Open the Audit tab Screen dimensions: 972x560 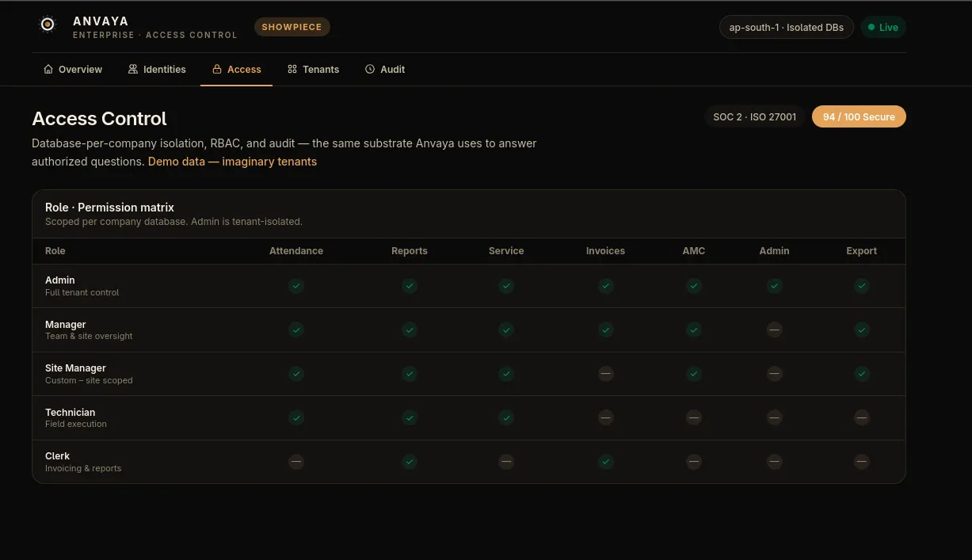point(385,70)
